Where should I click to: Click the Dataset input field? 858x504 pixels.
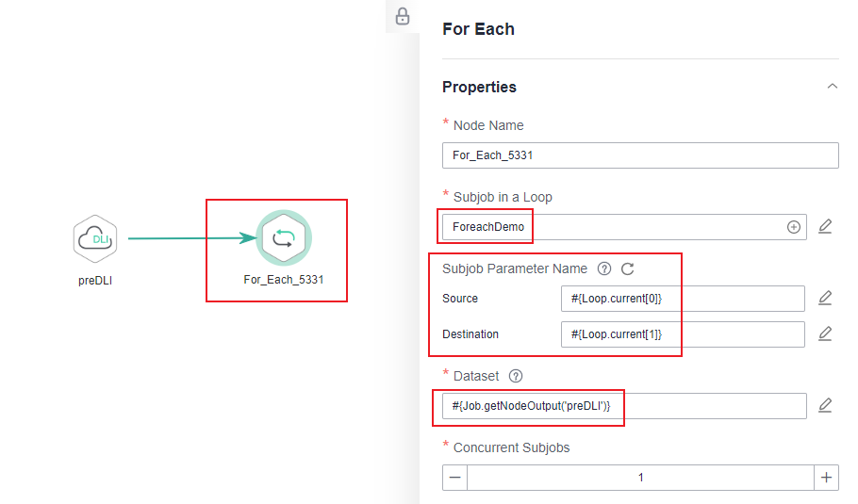coord(623,405)
